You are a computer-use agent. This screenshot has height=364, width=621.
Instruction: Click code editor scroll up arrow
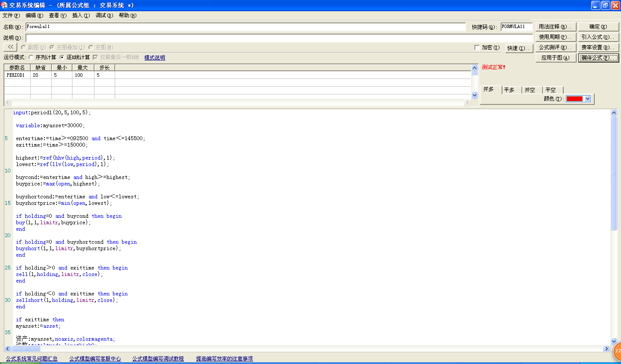614,113
